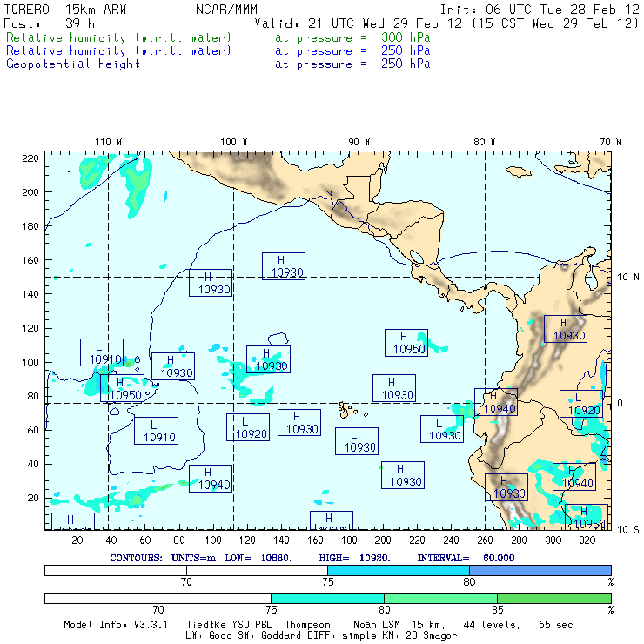This screenshot has height=644, width=644.
Task: Click the green '300 hPa' pressure value
Action: (406, 37)
